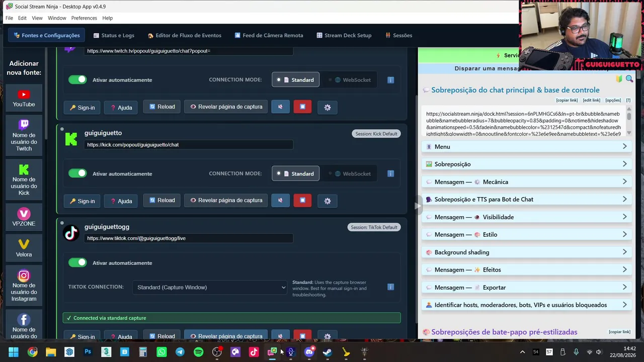Click the Kick logo of the guiguiguetto source
Screen dimensions: 644x362
pyautogui.click(x=71, y=139)
